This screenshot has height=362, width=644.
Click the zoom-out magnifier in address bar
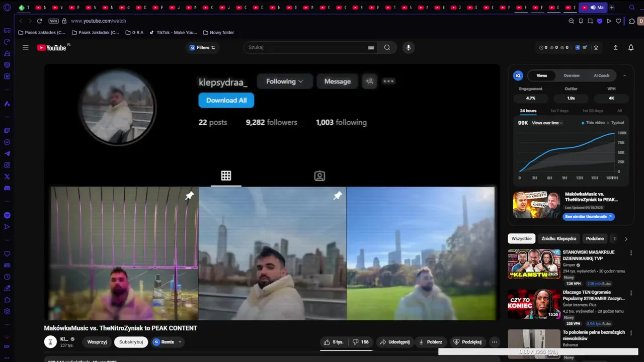point(571,21)
